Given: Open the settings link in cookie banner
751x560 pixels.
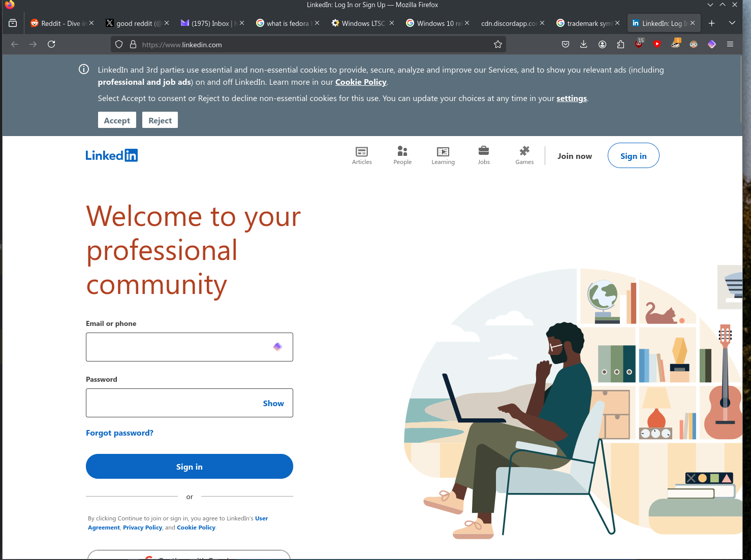Looking at the screenshot, I should [572, 98].
